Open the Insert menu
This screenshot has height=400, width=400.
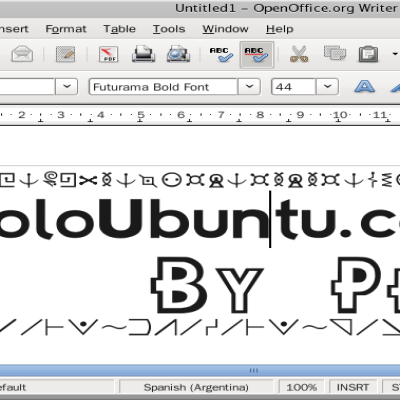(x=13, y=29)
